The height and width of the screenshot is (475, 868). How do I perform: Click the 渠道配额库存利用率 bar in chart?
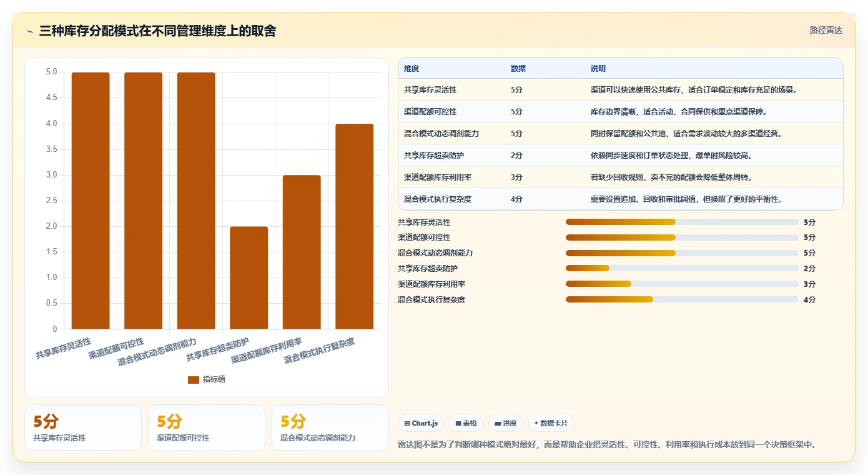coord(302,252)
